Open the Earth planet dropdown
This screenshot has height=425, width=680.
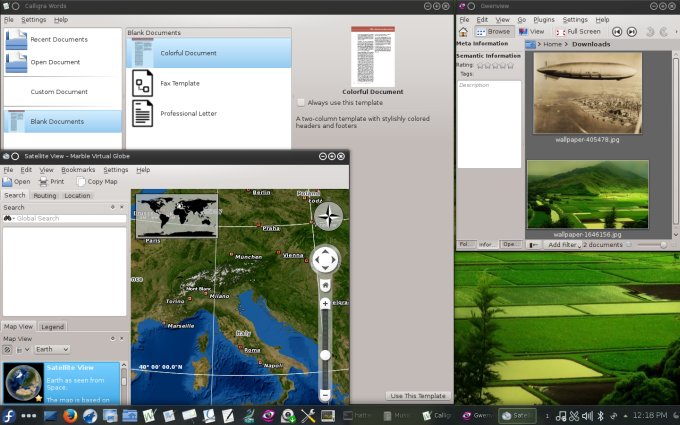[x=52, y=349]
